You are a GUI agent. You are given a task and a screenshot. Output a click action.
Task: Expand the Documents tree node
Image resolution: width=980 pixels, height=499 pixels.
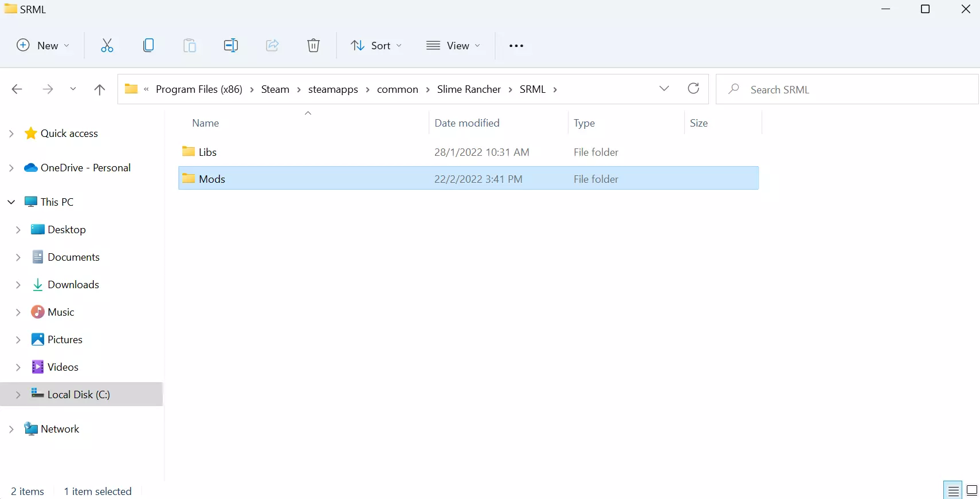pyautogui.click(x=18, y=257)
